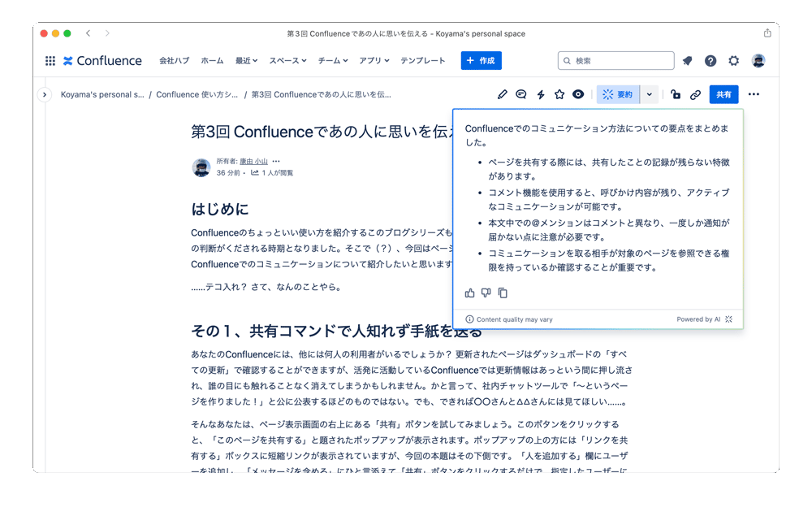Click the content quality info icon
This screenshot has height=516, width=812.
click(x=469, y=319)
